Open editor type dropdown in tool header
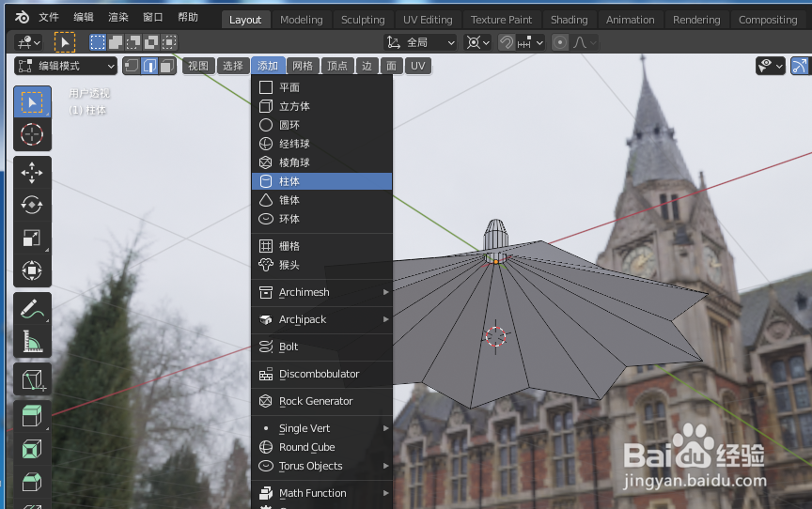Image resolution: width=812 pixels, height=509 pixels. [x=29, y=42]
